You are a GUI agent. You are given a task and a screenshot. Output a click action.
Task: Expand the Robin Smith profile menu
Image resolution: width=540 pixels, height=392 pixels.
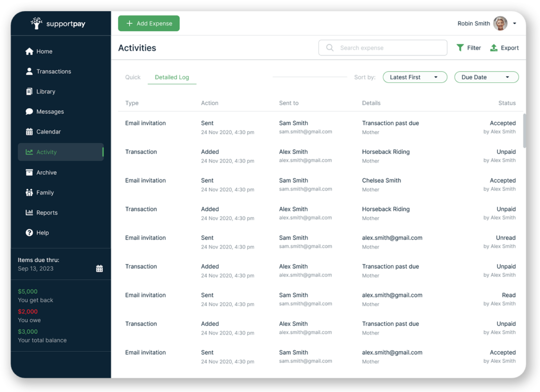tap(515, 23)
